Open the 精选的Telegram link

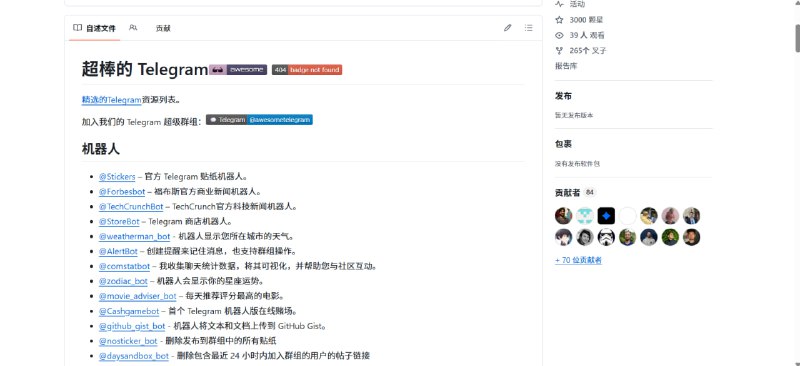(111, 100)
